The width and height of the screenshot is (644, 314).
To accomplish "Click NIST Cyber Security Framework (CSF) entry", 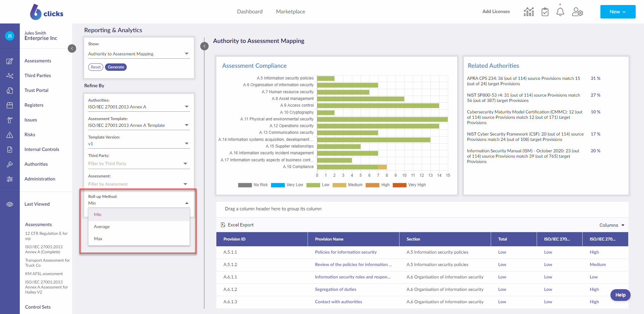I will 525,137.
